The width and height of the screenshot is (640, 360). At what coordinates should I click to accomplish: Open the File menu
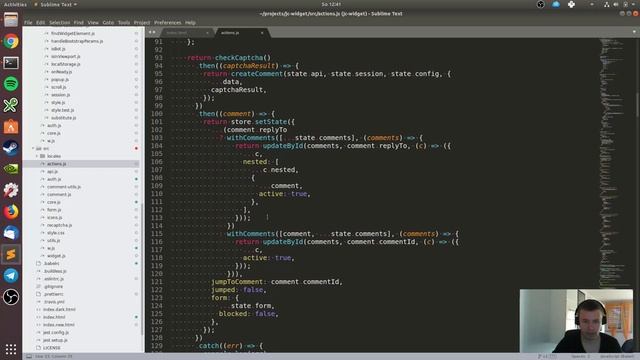28,22
